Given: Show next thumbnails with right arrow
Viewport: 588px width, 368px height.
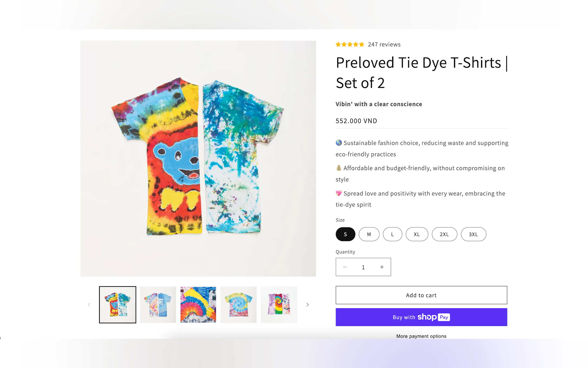Looking at the screenshot, I should point(307,305).
